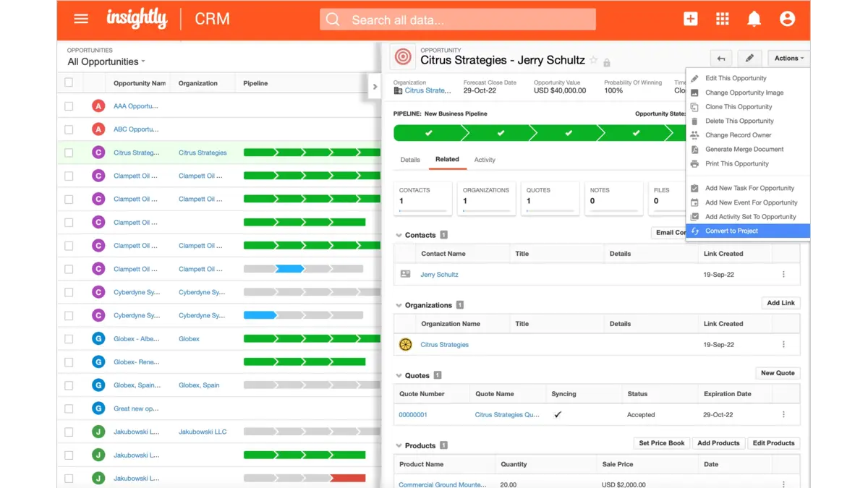
Task: Check the Globex - Albe... row checkbox
Action: (69, 338)
